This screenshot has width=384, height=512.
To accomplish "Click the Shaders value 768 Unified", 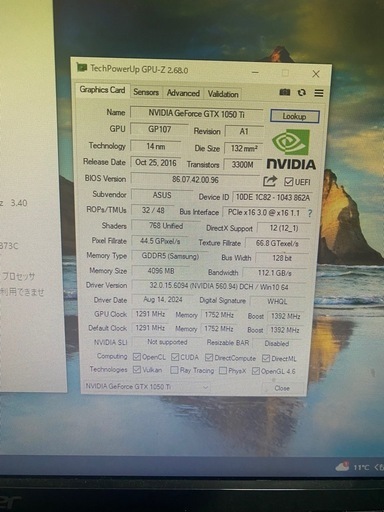I will (166, 226).
